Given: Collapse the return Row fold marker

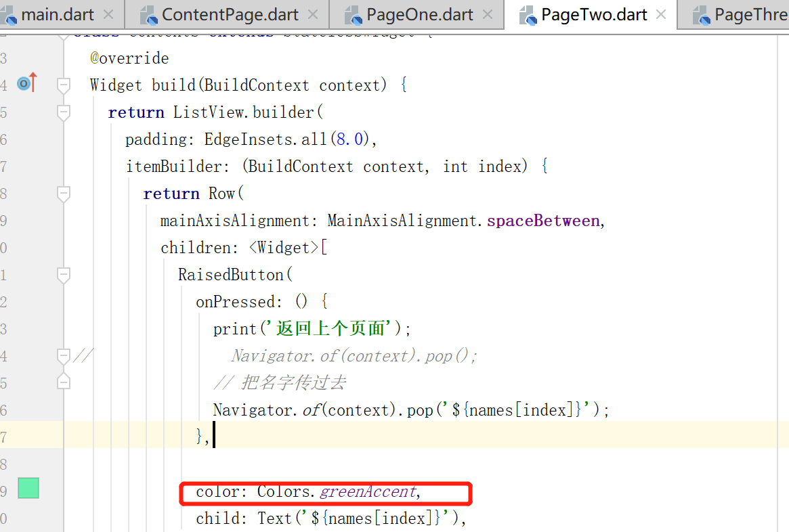Looking at the screenshot, I should (64, 194).
